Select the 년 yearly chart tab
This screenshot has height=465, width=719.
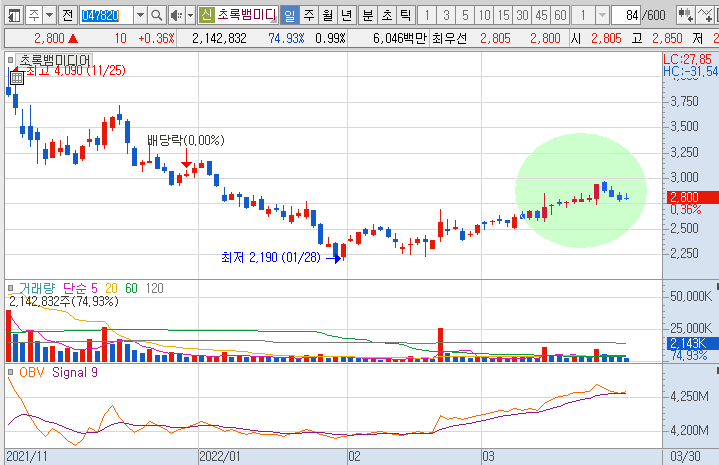tap(347, 16)
